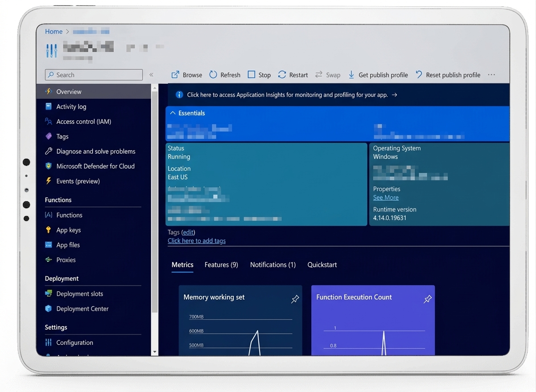Image resolution: width=536 pixels, height=392 pixels.
Task: Click the purple Tags icon
Action: pyautogui.click(x=49, y=136)
